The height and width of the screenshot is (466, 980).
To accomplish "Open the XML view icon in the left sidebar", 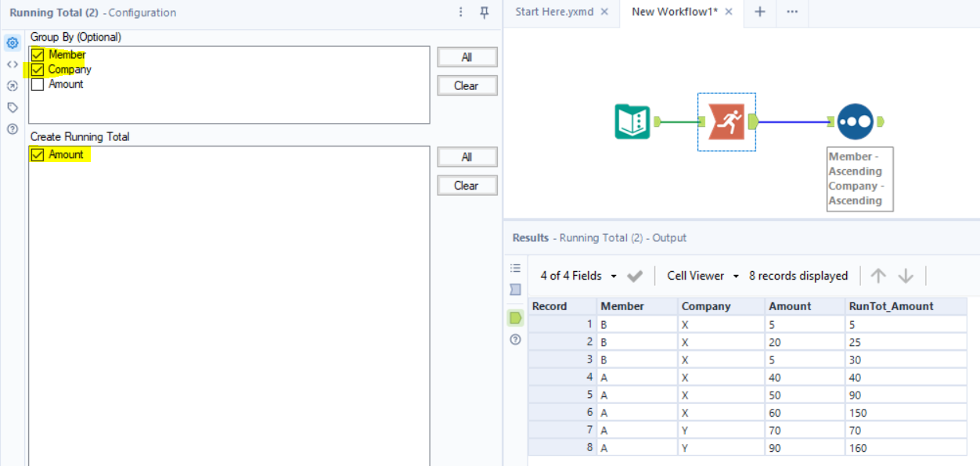I will 12,64.
